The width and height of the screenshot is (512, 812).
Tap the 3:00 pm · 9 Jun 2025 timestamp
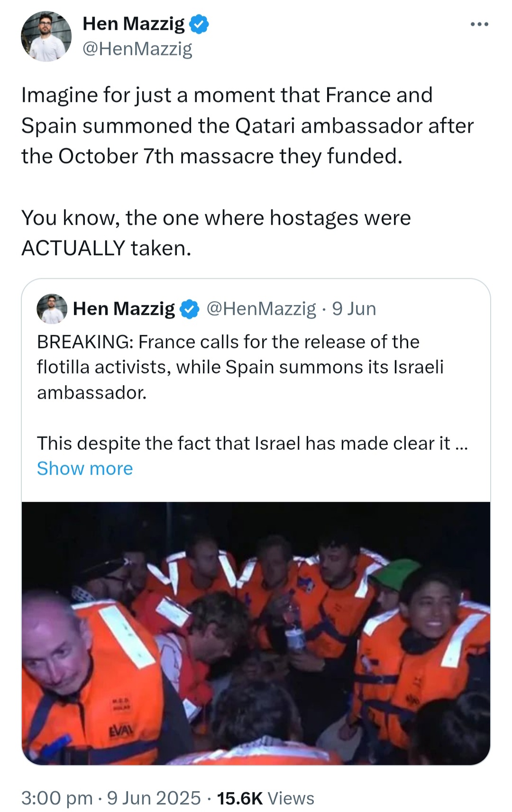pyautogui.click(x=111, y=798)
